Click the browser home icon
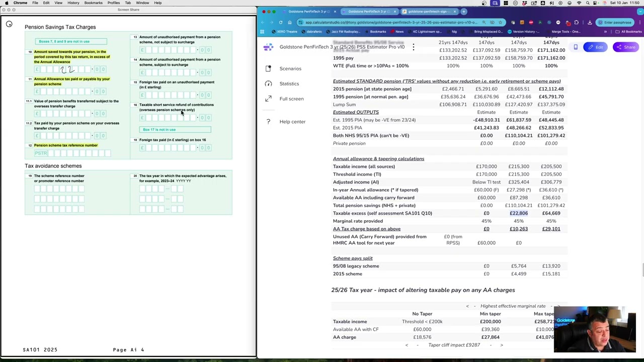 [x=290, y=22]
